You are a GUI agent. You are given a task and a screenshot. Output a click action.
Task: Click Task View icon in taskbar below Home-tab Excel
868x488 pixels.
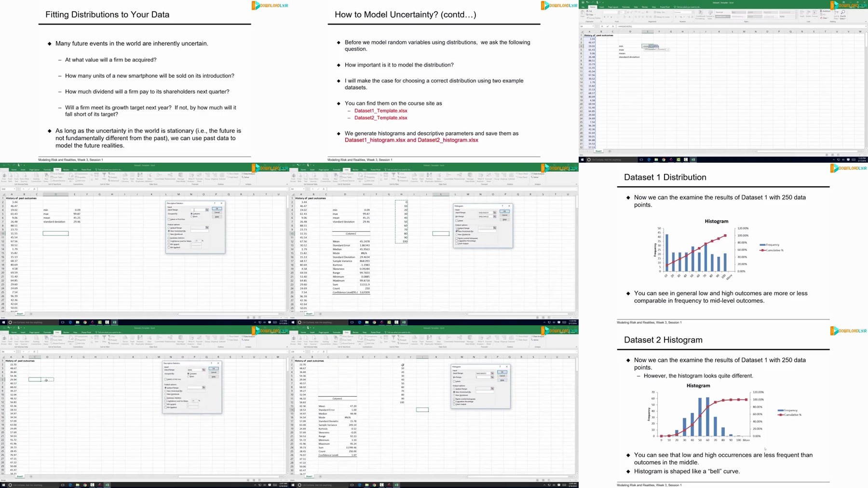(x=641, y=160)
